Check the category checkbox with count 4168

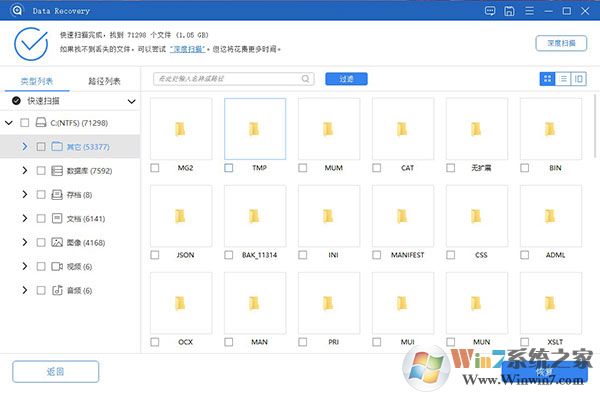(x=41, y=242)
